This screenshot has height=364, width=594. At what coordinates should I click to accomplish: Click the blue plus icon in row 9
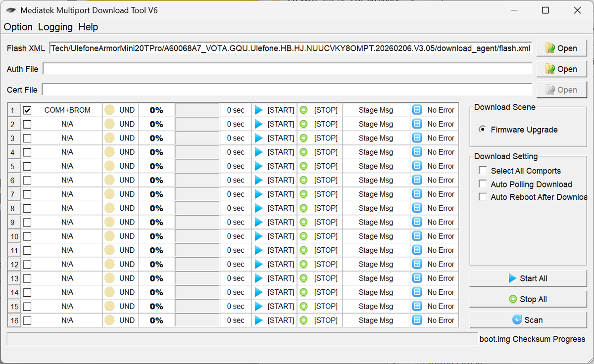pyautogui.click(x=417, y=222)
